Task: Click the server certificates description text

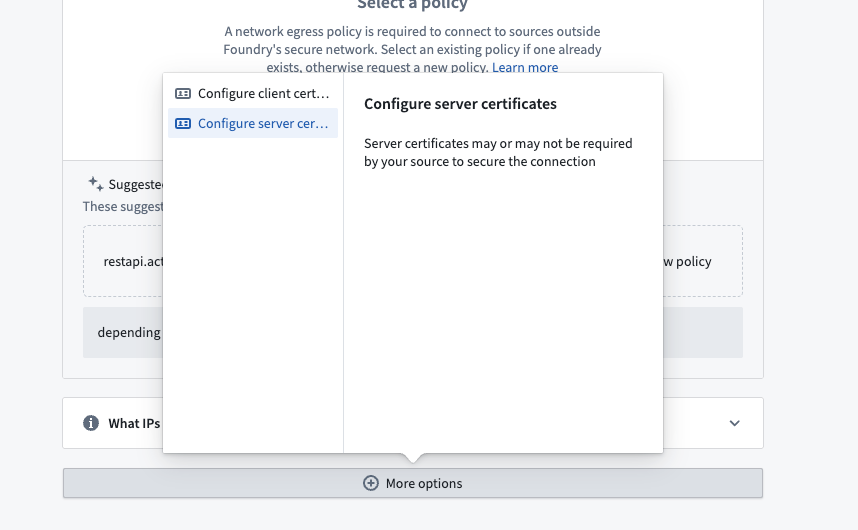Action: click(498, 152)
